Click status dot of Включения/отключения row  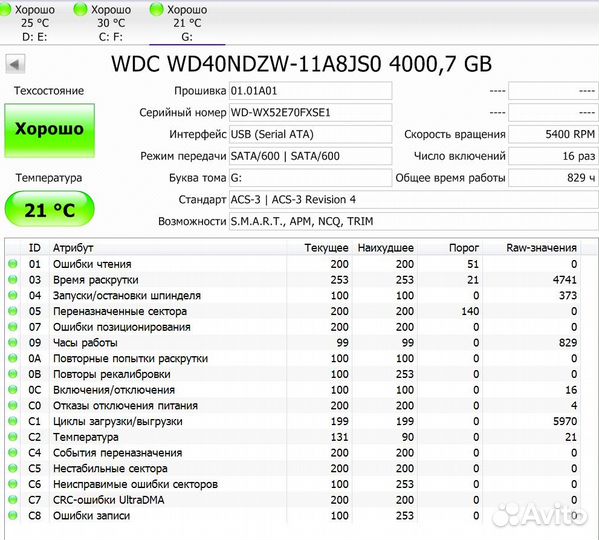13,390
